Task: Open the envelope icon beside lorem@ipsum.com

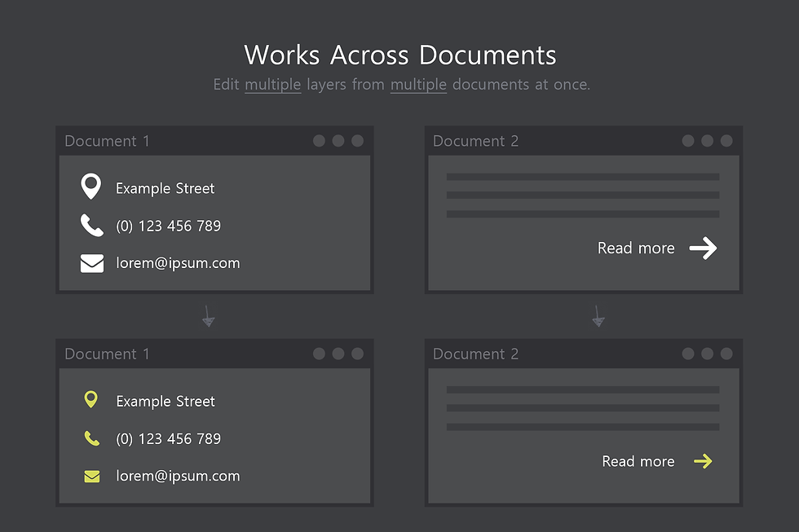Action: pos(91,262)
